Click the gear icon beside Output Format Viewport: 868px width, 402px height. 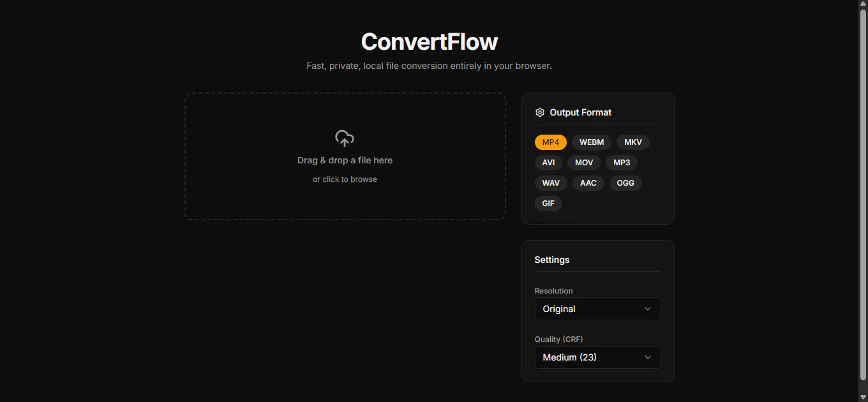(540, 112)
